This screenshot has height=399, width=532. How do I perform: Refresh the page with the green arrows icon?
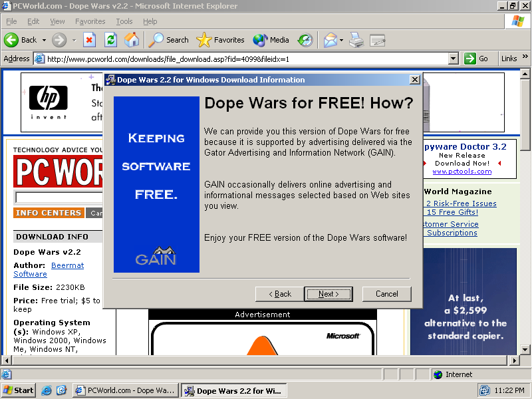tap(110, 40)
